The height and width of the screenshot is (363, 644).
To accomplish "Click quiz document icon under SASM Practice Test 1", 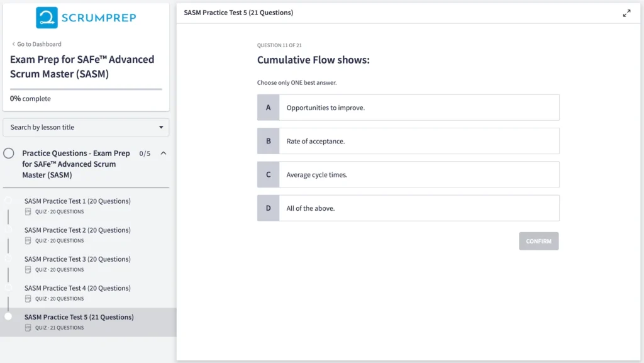I will [28, 212].
